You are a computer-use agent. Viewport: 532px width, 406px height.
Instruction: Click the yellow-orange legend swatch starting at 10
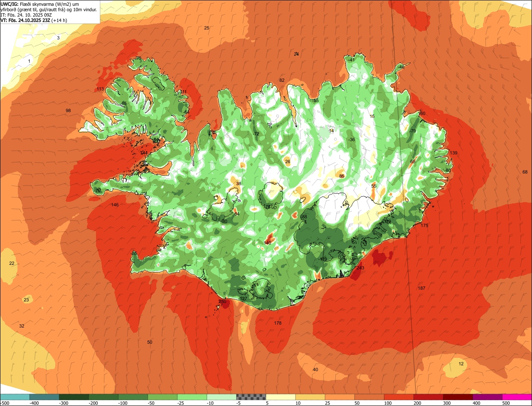[x=310, y=397]
